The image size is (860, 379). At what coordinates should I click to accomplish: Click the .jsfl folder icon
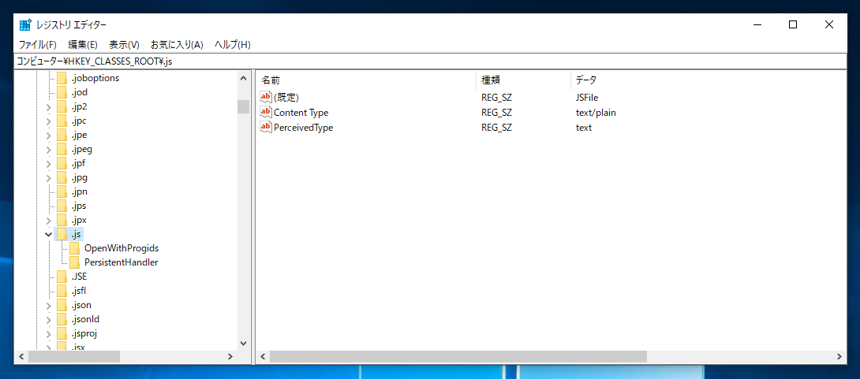click(61, 291)
